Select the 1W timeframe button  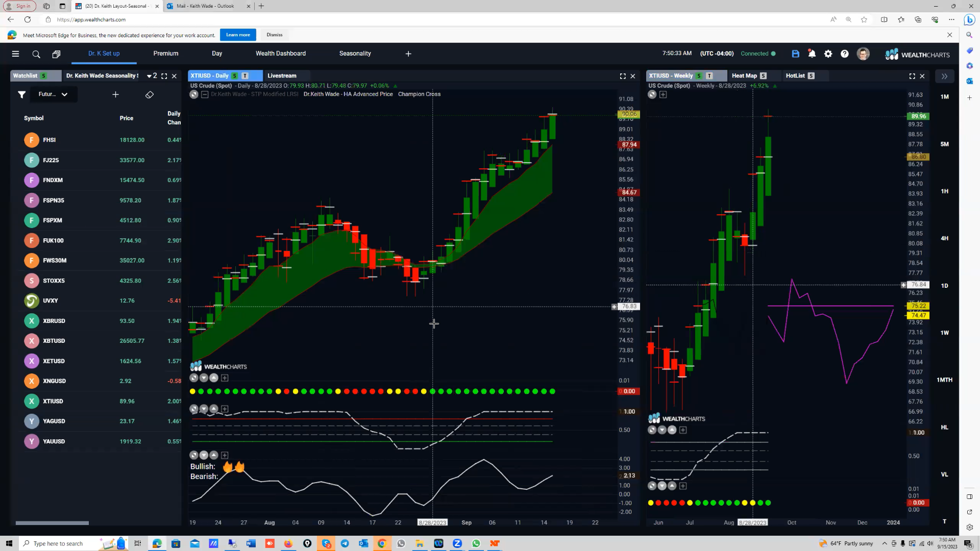(944, 333)
